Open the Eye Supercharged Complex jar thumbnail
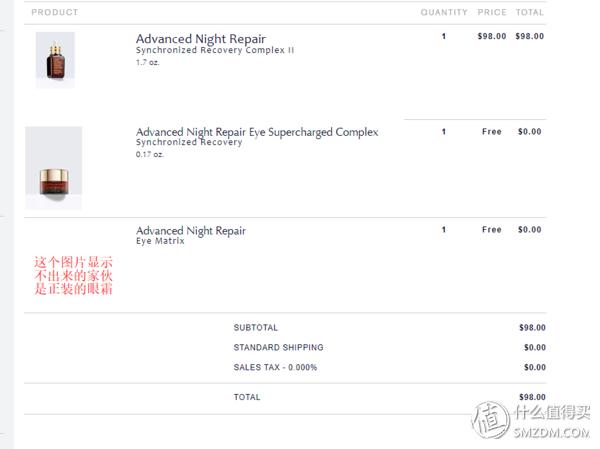 (54, 168)
